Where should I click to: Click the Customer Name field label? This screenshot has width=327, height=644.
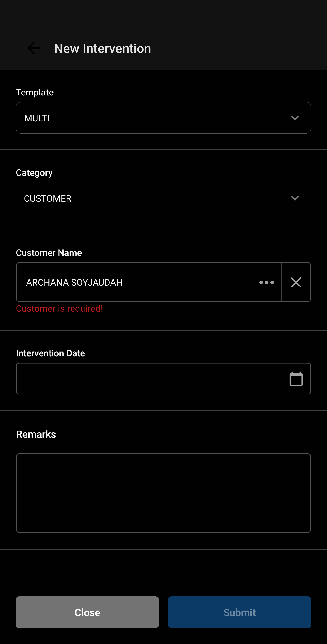[x=49, y=253]
